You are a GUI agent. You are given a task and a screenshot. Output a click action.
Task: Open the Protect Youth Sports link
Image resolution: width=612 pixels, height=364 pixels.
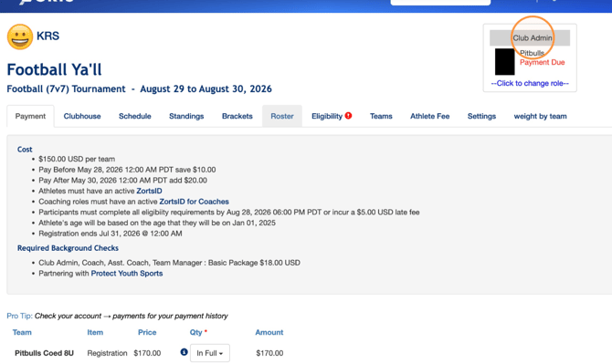tap(127, 273)
